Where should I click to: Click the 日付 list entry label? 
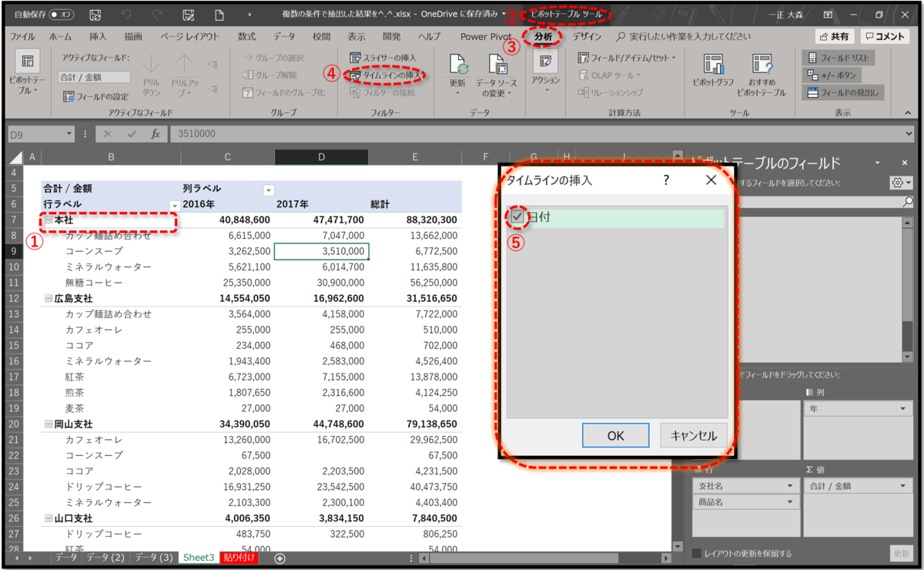[538, 218]
